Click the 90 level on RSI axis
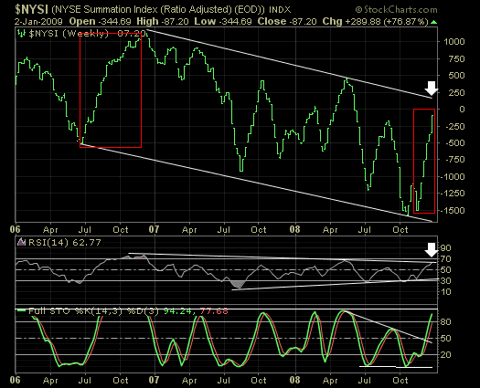 coord(445,248)
